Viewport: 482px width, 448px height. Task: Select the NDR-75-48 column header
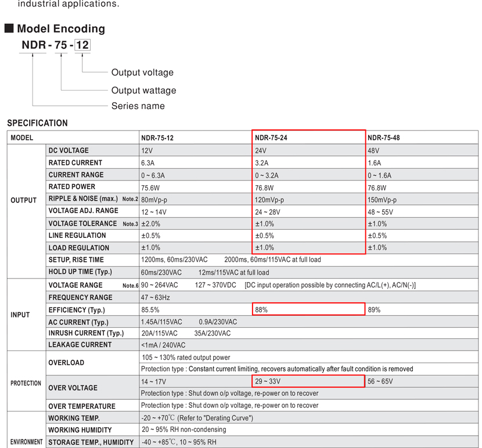[x=384, y=138]
